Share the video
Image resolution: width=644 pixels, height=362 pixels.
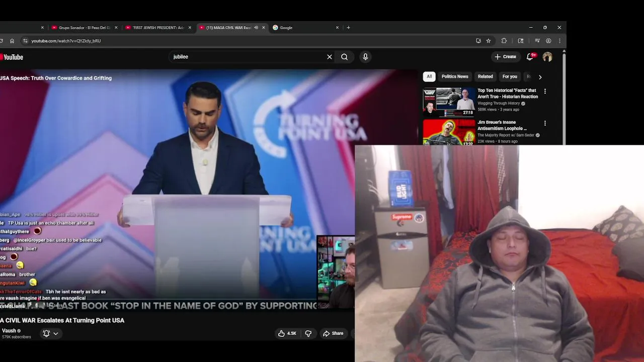(x=333, y=333)
